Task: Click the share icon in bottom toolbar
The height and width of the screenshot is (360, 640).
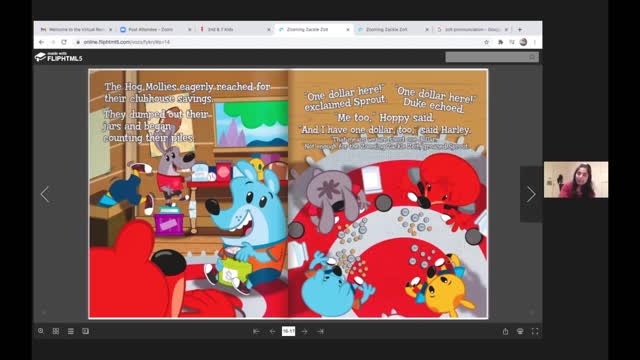Action: 505,331
